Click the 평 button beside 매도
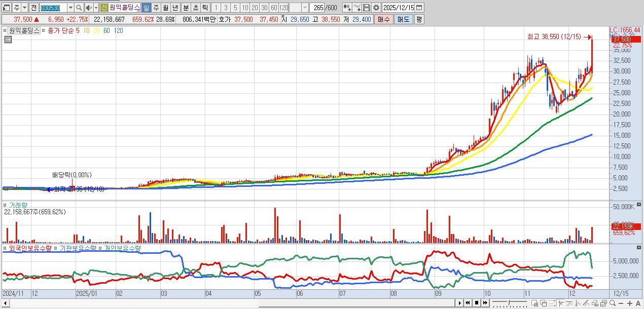This screenshot has height=309, width=644. (419, 19)
